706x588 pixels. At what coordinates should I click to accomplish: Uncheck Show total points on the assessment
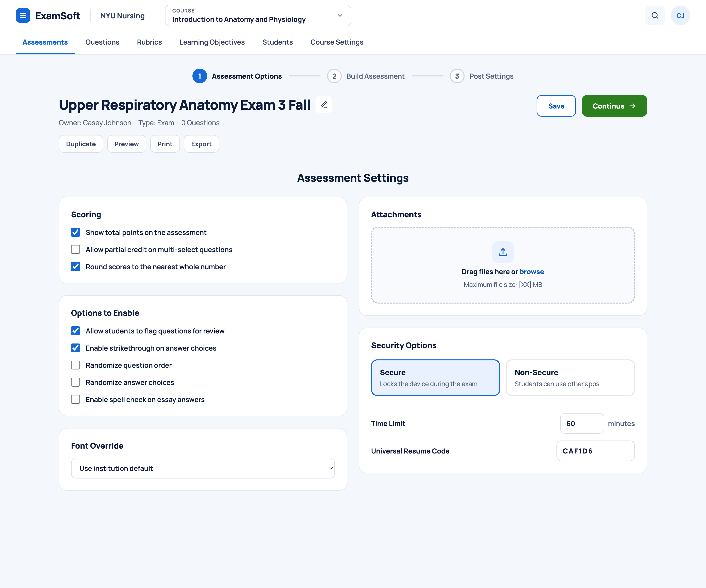tap(76, 233)
